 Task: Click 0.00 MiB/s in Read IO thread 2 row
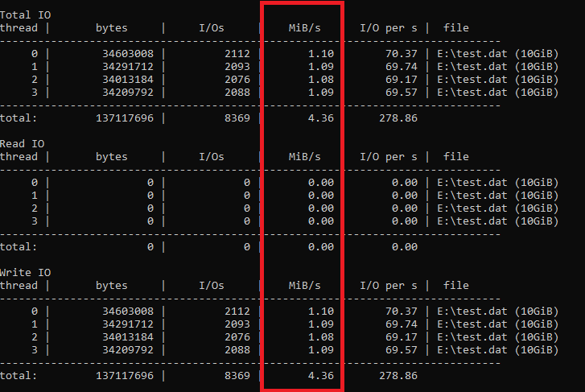(321, 208)
